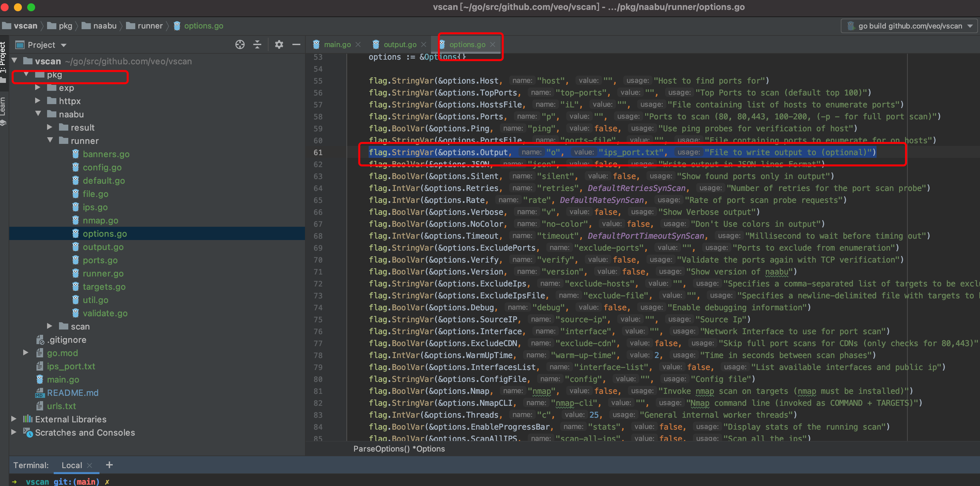Switch to options.go editor tab

[x=467, y=44]
